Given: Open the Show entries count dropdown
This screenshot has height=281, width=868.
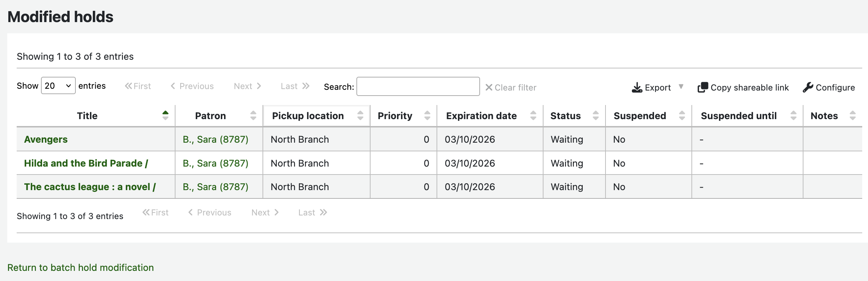Looking at the screenshot, I should [58, 86].
